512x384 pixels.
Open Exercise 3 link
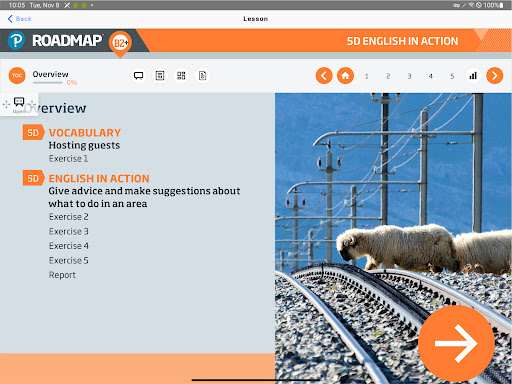point(69,231)
